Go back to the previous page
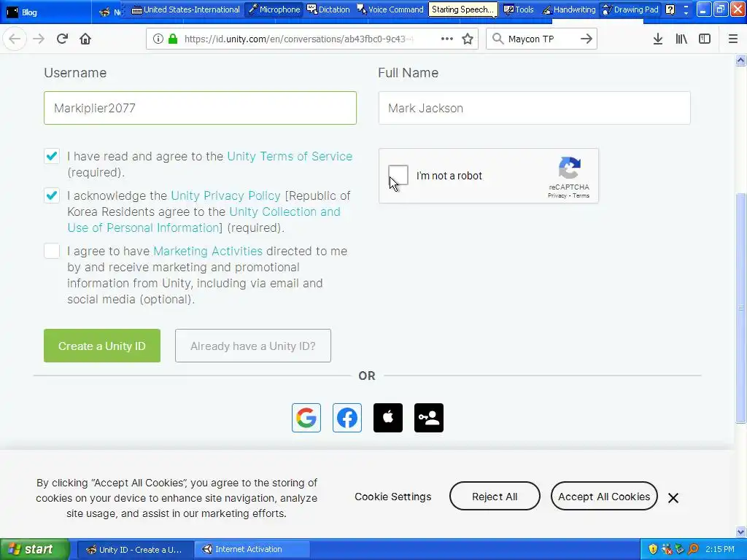 pos(15,39)
